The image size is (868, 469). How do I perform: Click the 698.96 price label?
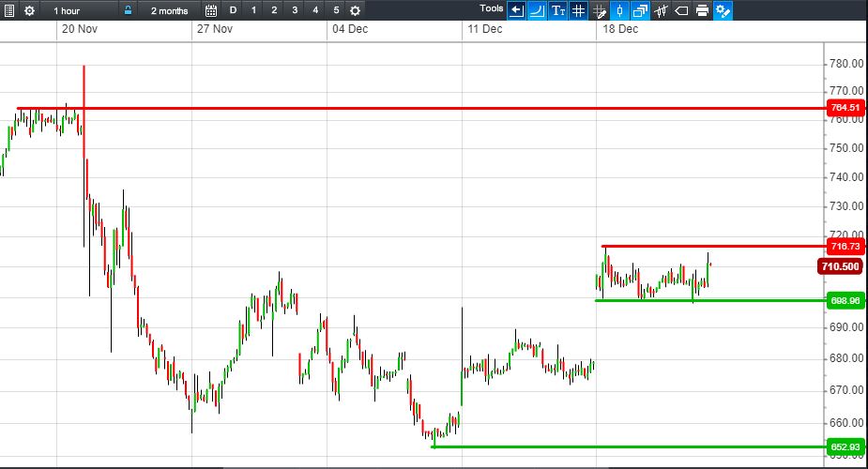click(845, 300)
